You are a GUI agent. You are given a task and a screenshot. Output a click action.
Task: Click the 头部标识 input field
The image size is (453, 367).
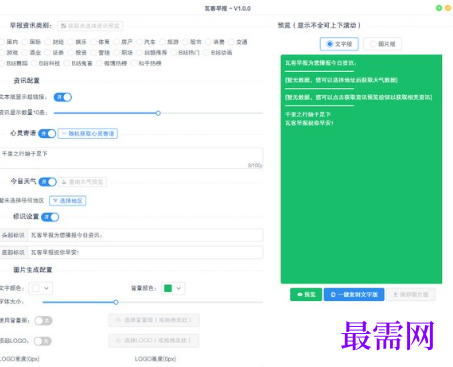(145, 235)
